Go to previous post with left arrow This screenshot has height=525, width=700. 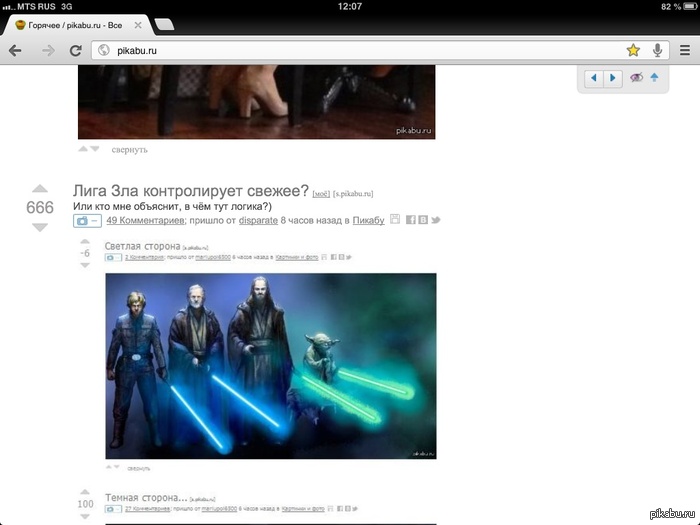(594, 78)
